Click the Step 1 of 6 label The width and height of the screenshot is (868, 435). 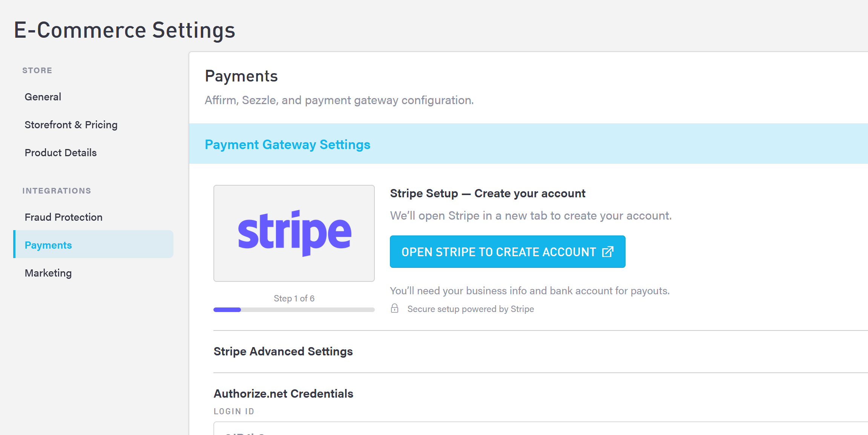click(x=294, y=298)
